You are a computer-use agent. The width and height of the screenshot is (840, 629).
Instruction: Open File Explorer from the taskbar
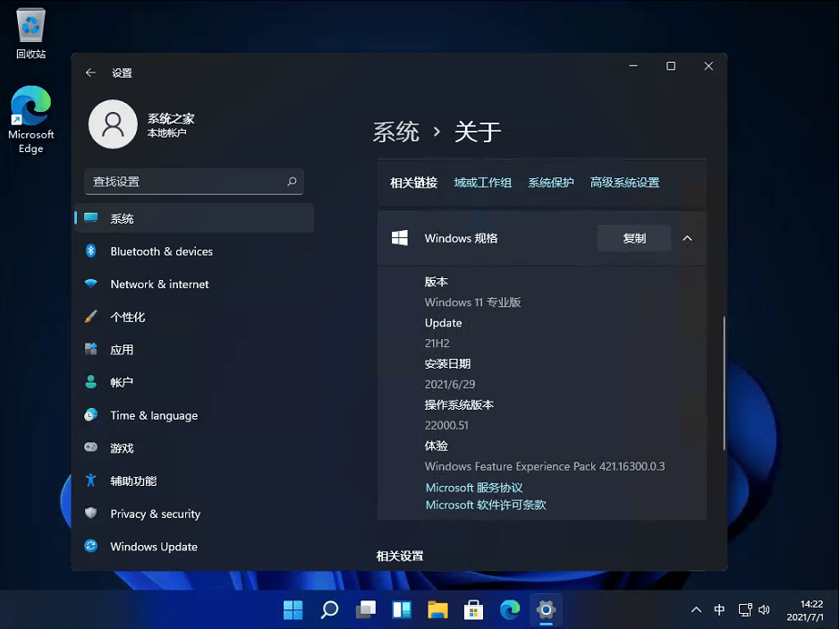(437, 610)
